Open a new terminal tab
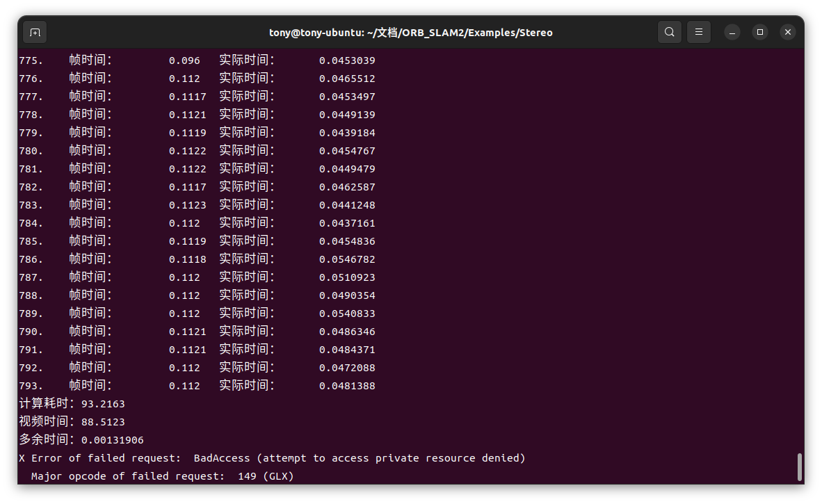Viewport: 822px width, 504px height. click(35, 32)
